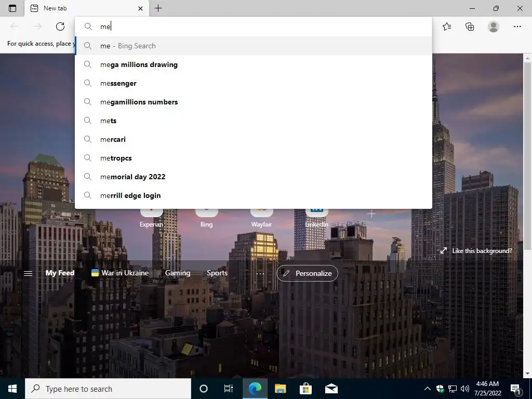Viewport: 532px width, 399px height.
Task: Click the Forward navigation arrow
Action: [x=37, y=26]
